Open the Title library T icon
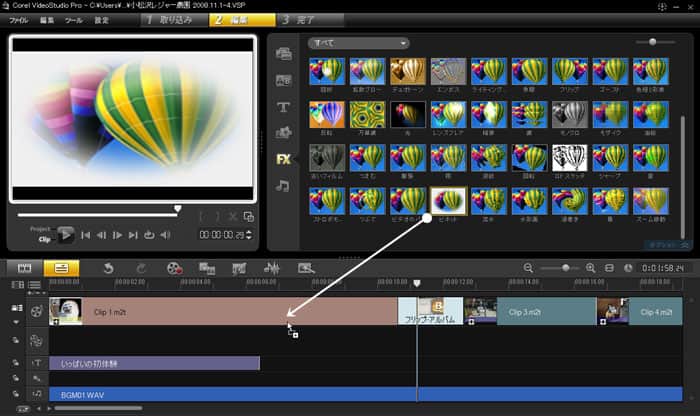This screenshot has width=700, height=416. (x=283, y=107)
